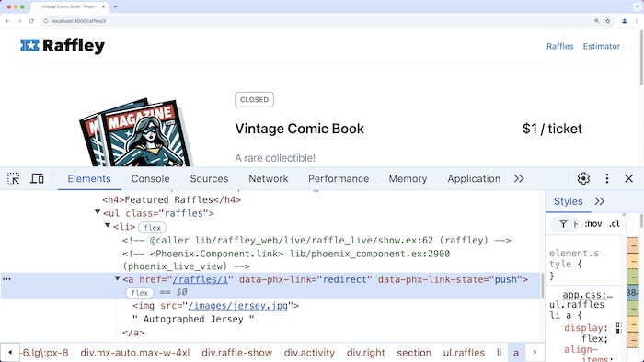Screen dimensions: 644x362
Task: Open the Estimator nav link
Action: 602,46
